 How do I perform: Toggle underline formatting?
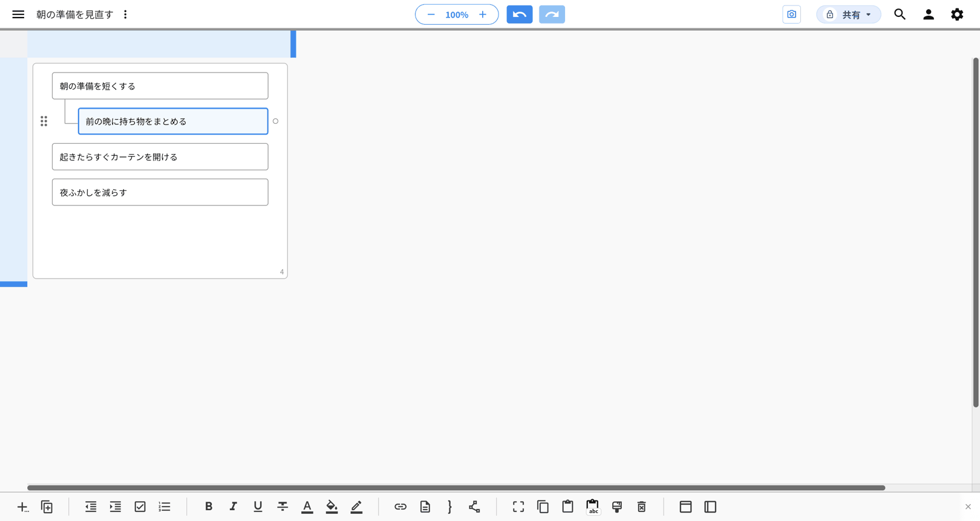(x=258, y=506)
